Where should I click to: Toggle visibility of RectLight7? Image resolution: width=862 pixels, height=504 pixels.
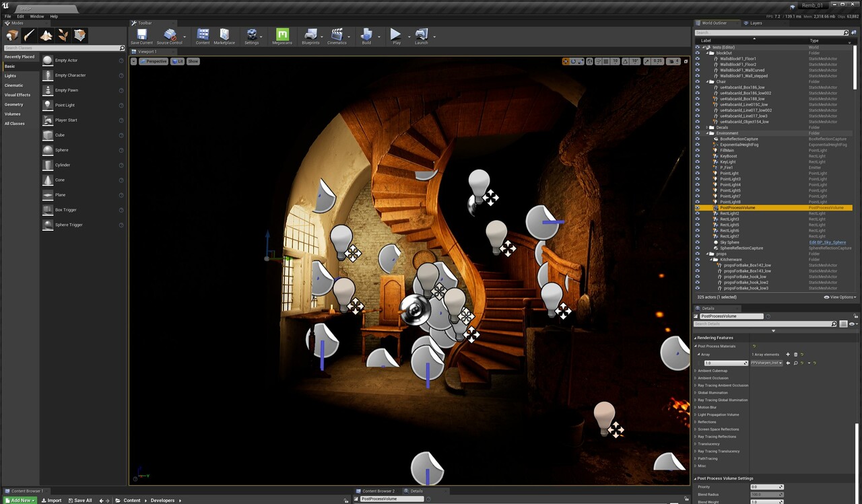698,236
